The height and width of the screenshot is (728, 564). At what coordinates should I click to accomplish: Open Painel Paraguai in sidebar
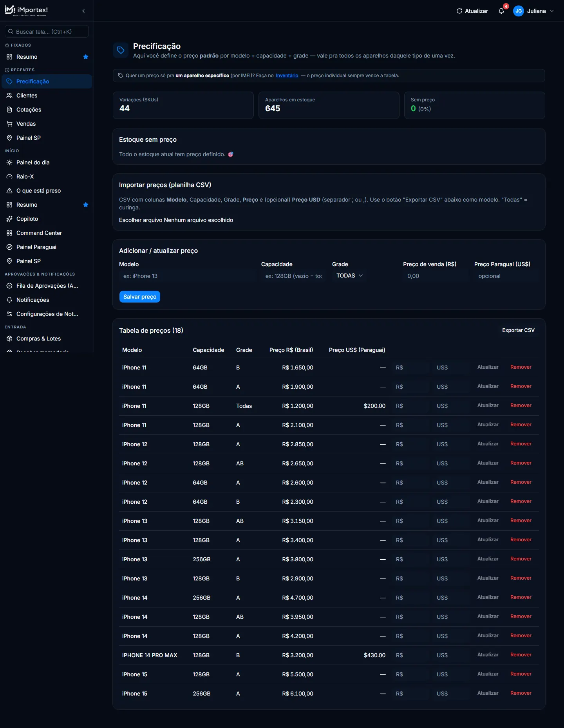47,247
